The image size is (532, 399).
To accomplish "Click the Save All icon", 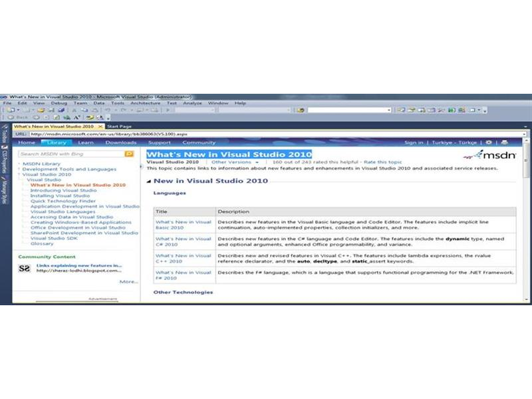I will [x=61, y=110].
